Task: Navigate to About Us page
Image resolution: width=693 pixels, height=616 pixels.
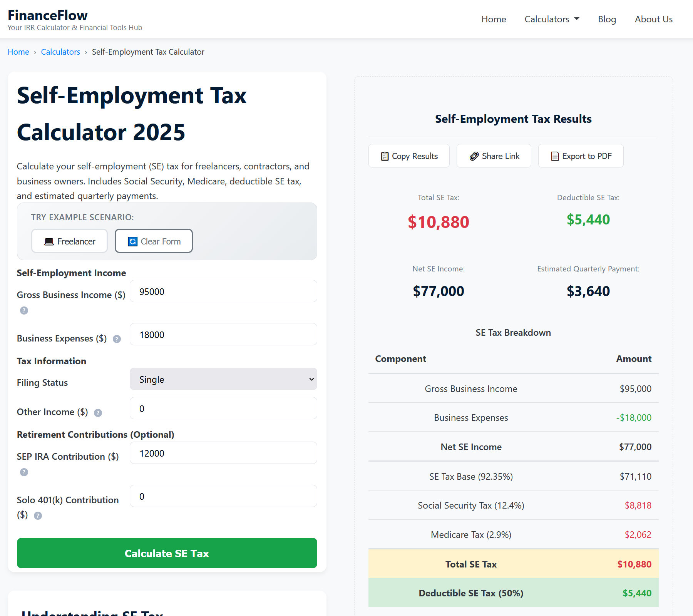Action: coord(653,19)
